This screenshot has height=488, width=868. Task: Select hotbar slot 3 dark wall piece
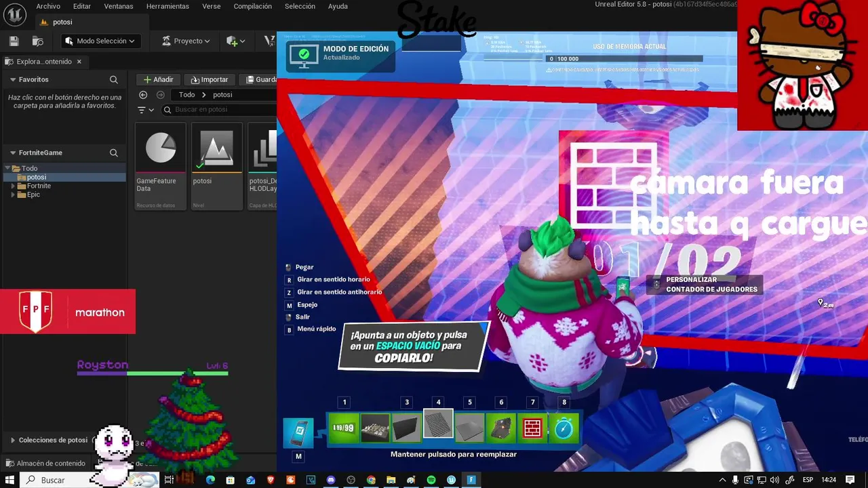click(406, 428)
